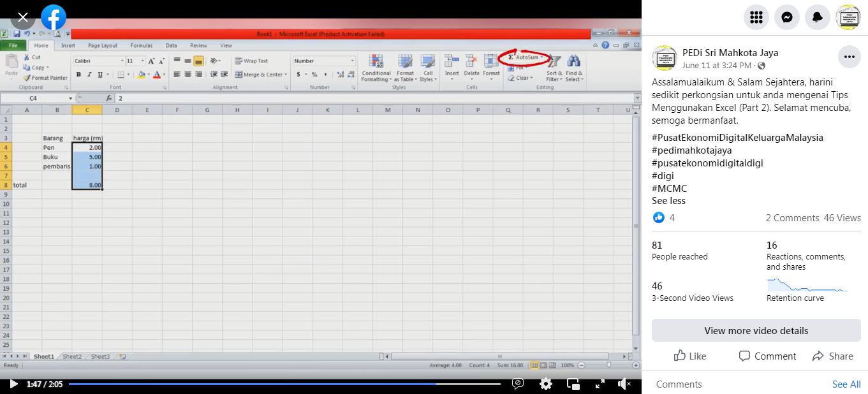Open video settings gear icon
This screenshot has width=868, height=394.
coord(545,384)
